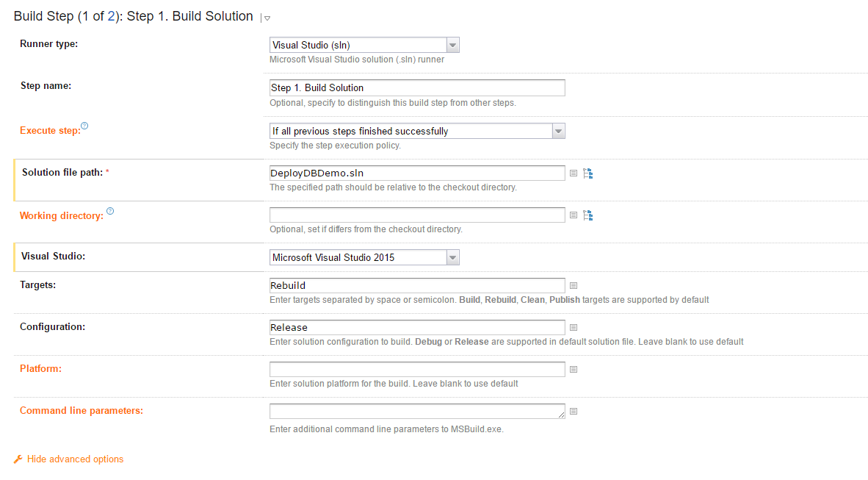Focus the Step name text field
Screen dimensions: 868x480
click(417, 88)
